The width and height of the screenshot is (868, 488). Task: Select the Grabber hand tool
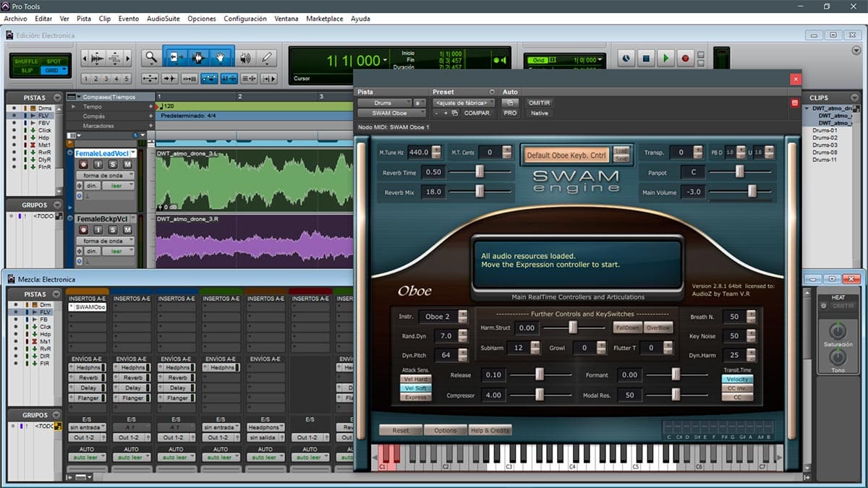221,58
